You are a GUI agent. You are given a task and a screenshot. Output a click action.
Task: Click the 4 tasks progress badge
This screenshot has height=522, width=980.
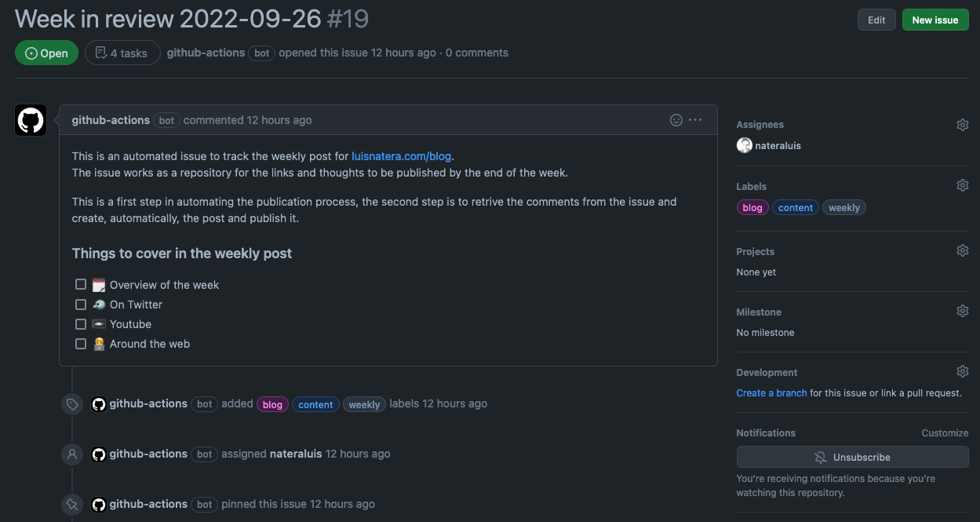tap(122, 53)
